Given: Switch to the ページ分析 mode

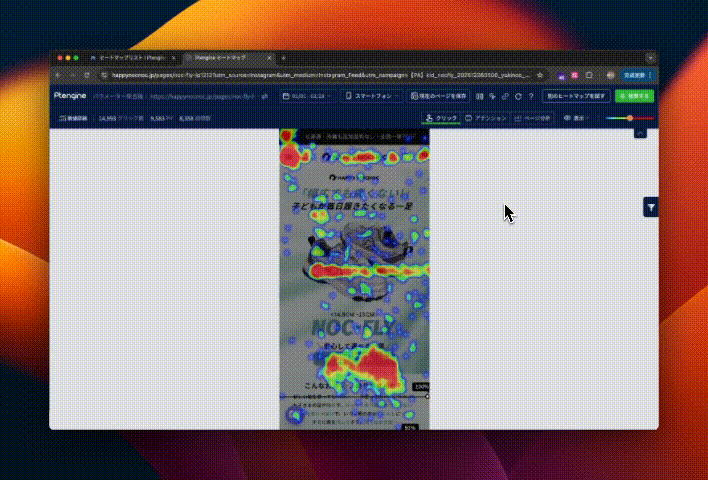Looking at the screenshot, I should tap(534, 118).
